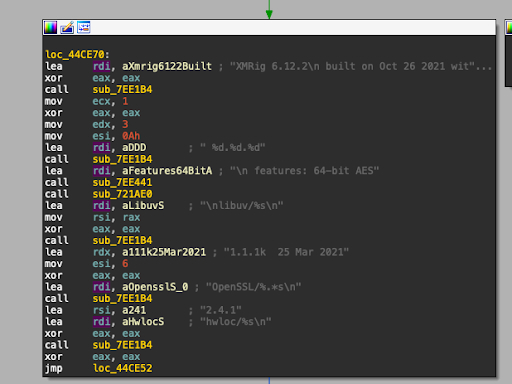Click the group nodes icon
Viewport: 512px width, 384px height.
coord(84,27)
